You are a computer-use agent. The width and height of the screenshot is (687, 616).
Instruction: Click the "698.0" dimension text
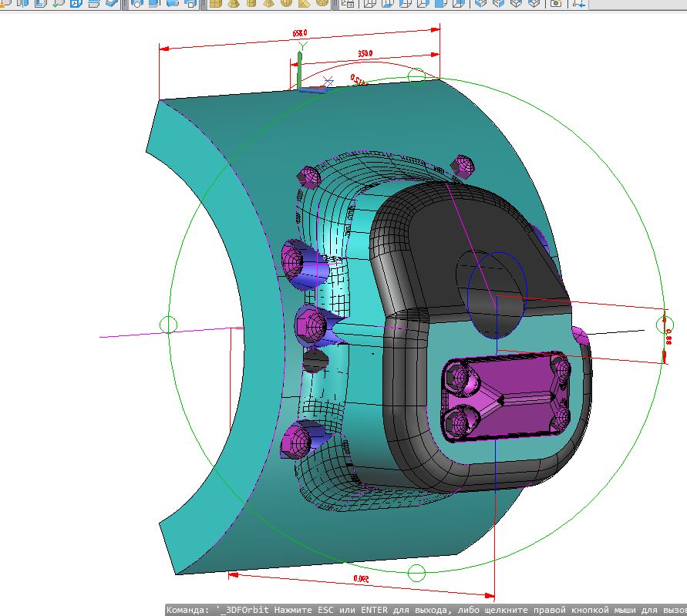click(300, 33)
